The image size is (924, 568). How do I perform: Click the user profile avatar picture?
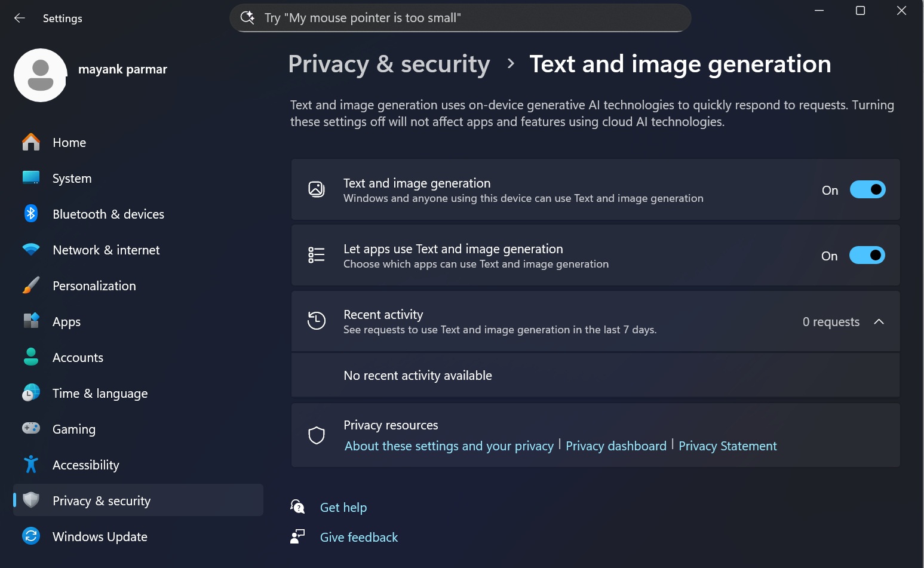41,75
